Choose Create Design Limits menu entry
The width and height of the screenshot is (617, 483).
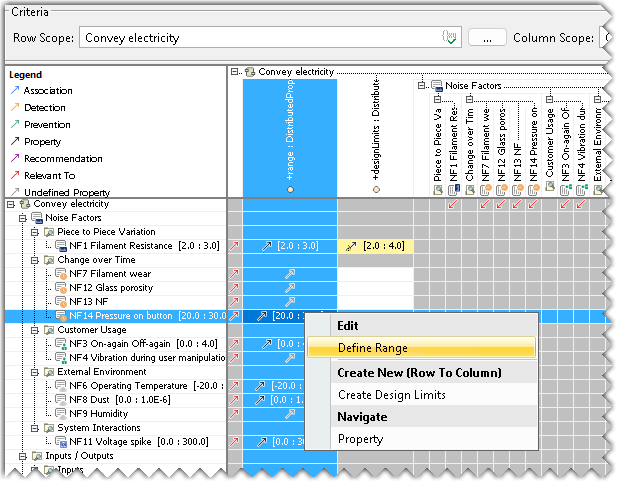[392, 395]
